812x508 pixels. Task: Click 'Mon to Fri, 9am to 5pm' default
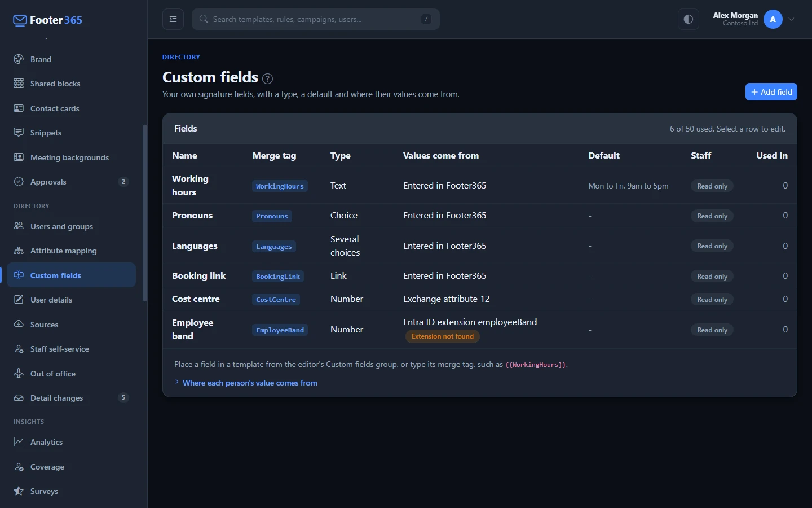(628, 186)
